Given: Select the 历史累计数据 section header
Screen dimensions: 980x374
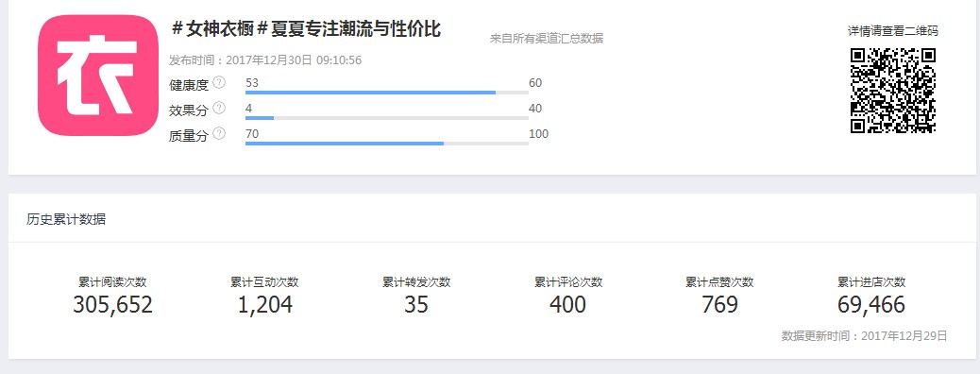Looking at the screenshot, I should pos(66,219).
